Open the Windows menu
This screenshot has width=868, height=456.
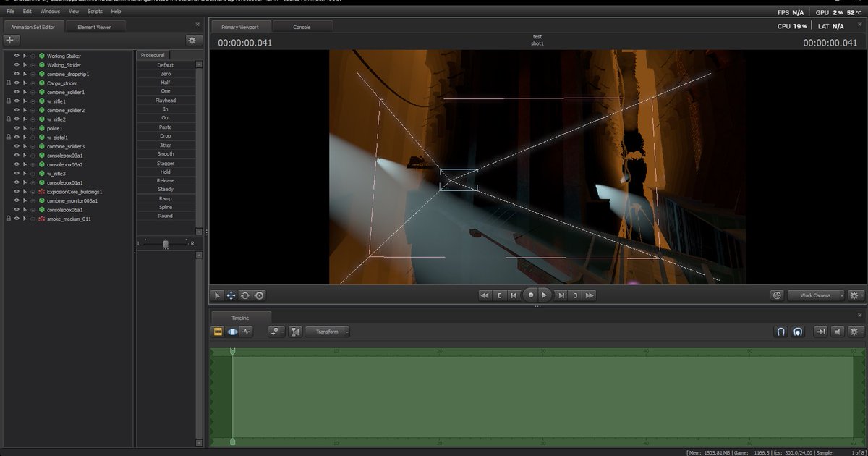(x=50, y=12)
